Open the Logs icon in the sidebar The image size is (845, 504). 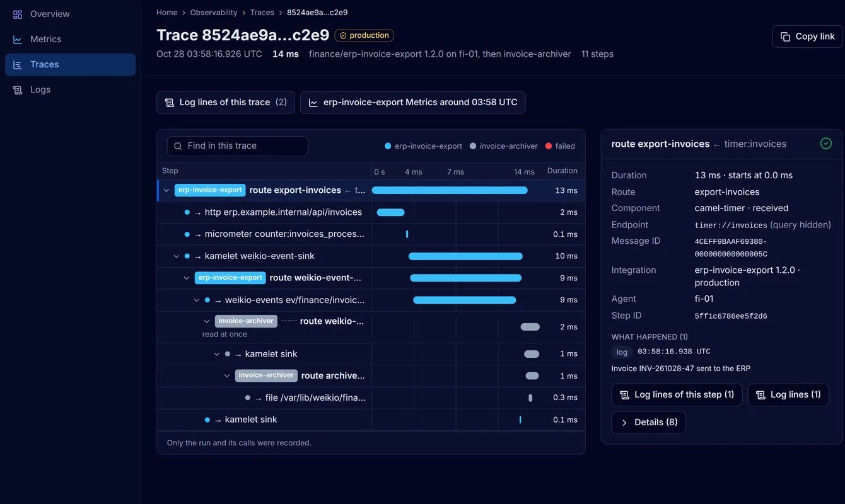pos(18,89)
